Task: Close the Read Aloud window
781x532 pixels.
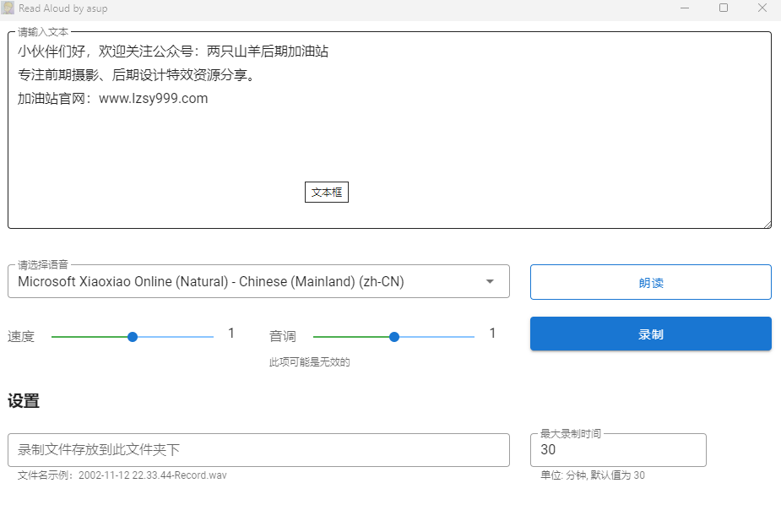Action: 762,8
